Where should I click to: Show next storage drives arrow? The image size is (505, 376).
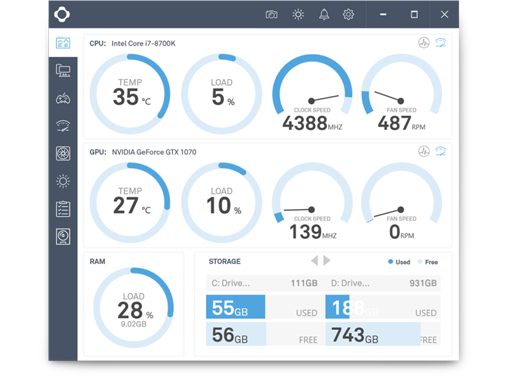pos(327,260)
